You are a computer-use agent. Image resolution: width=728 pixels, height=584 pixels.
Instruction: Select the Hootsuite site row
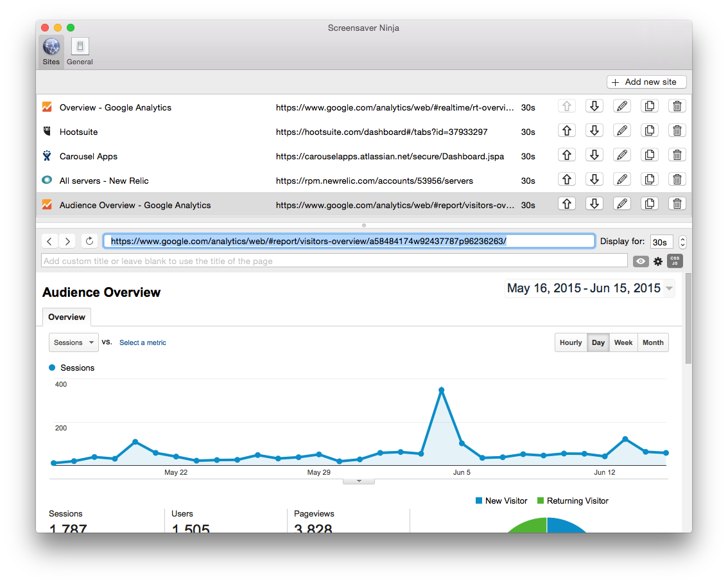(363, 132)
